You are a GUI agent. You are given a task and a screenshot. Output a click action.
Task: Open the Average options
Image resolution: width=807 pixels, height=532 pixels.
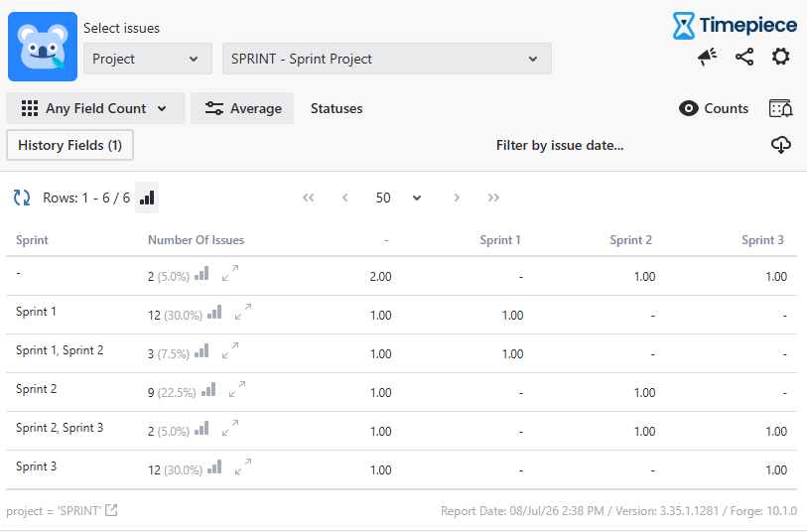(x=242, y=108)
